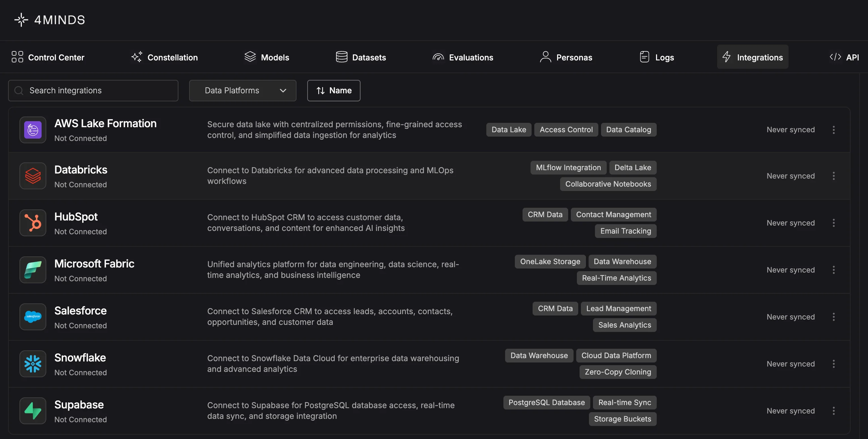Click the search magnifier icon

pyautogui.click(x=19, y=90)
